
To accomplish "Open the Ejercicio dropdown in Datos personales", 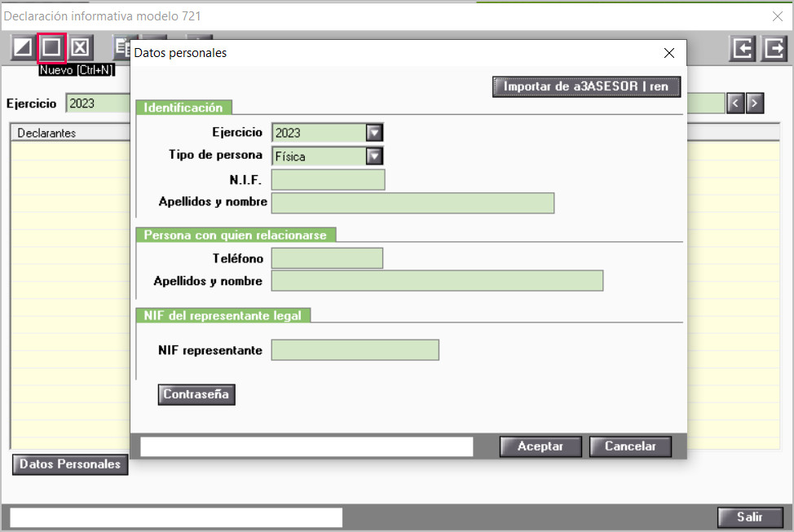I will pos(374,133).
